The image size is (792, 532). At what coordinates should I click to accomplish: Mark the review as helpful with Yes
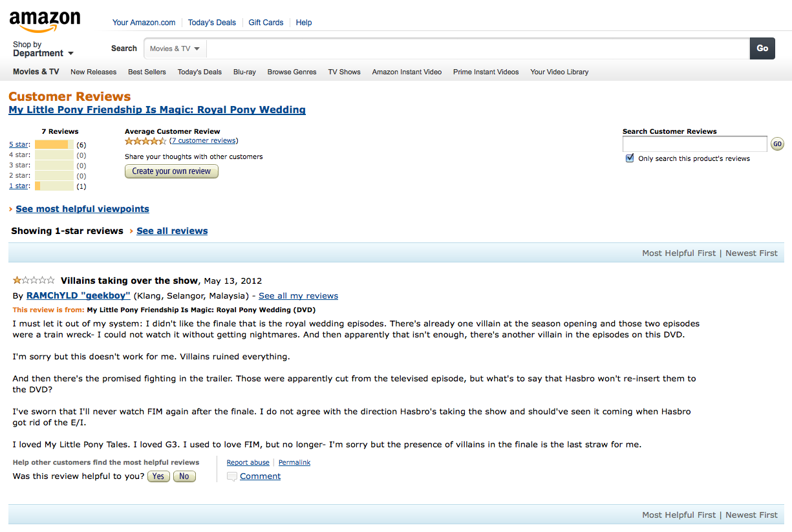158,476
